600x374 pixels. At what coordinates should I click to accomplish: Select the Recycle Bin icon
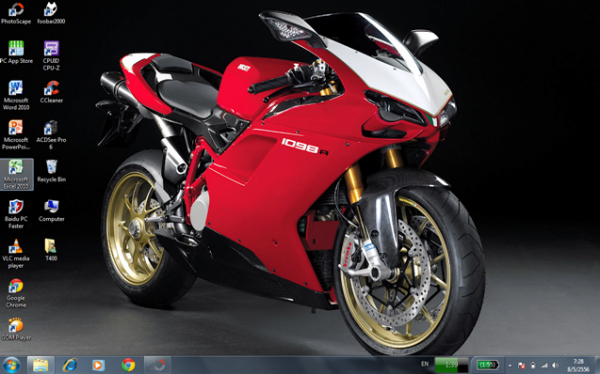(51, 171)
